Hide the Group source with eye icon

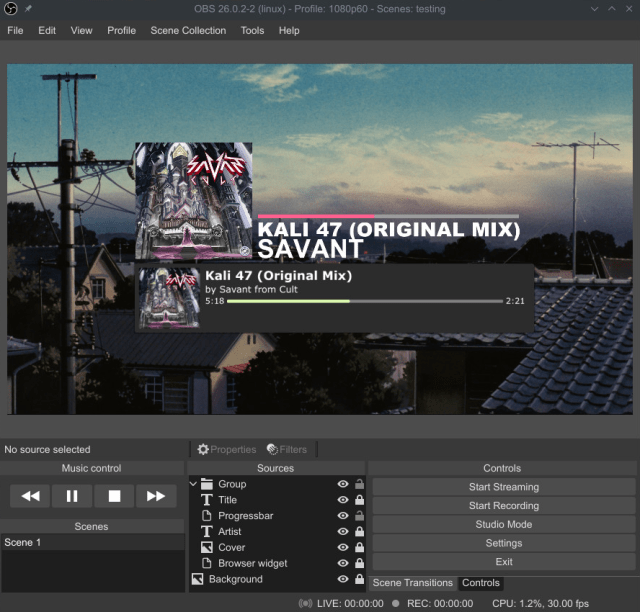coord(343,484)
